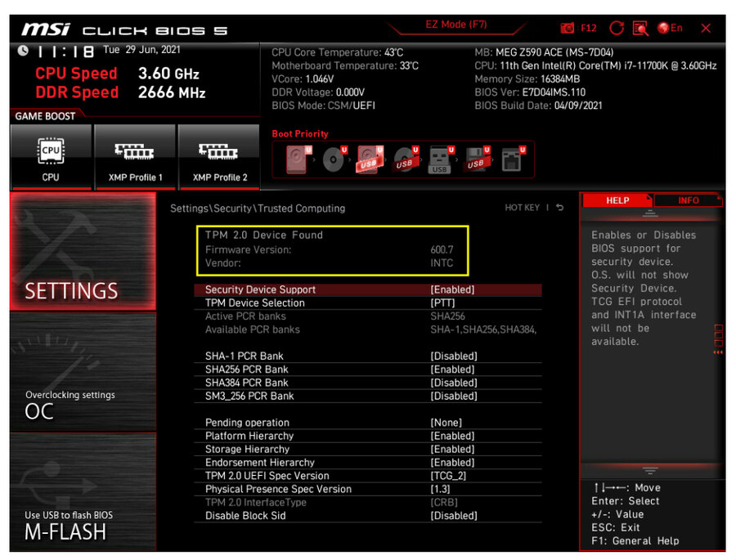Click the CPU Core Temperature: 43°C text
The width and height of the screenshot is (736, 560).
pos(337,52)
